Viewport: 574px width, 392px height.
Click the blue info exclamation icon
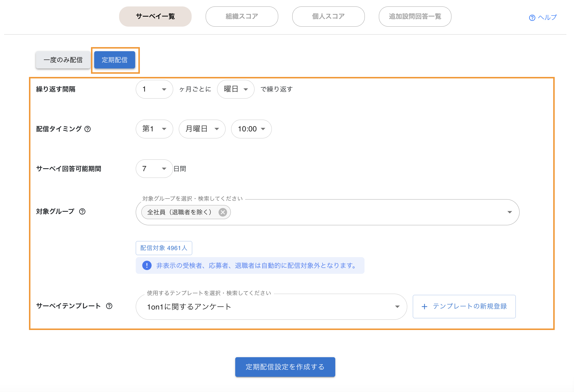(147, 265)
